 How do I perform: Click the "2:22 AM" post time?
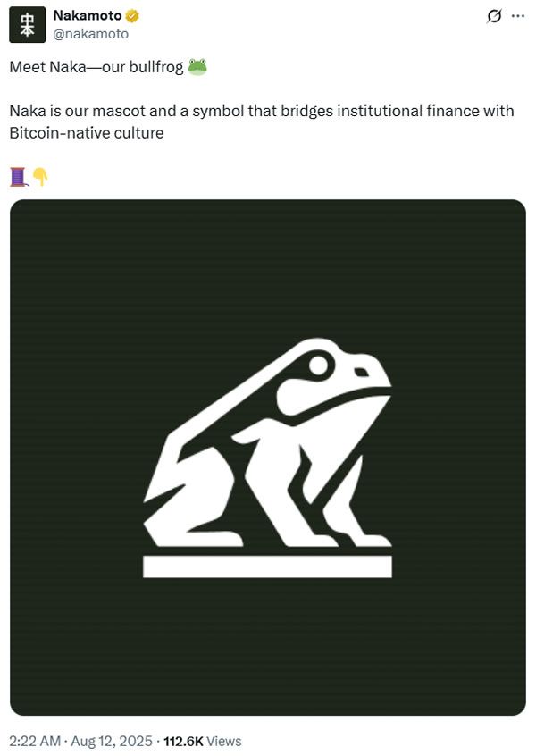(x=36, y=741)
